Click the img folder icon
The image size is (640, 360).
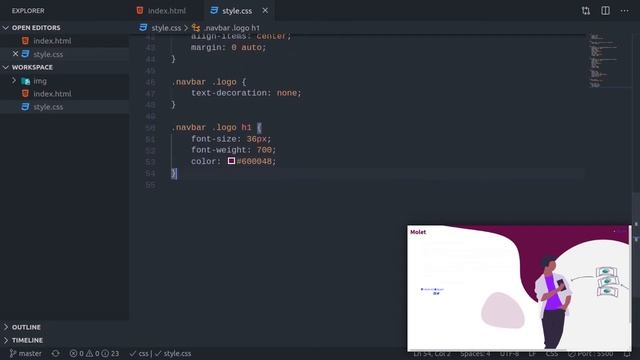tap(25, 81)
